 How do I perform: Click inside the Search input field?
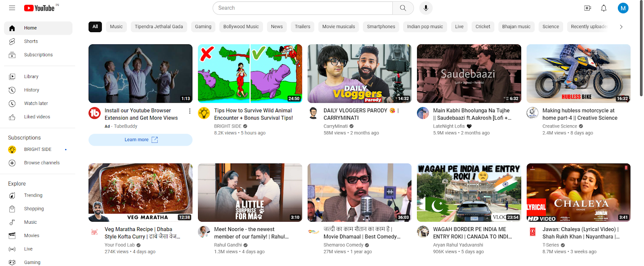coord(302,8)
